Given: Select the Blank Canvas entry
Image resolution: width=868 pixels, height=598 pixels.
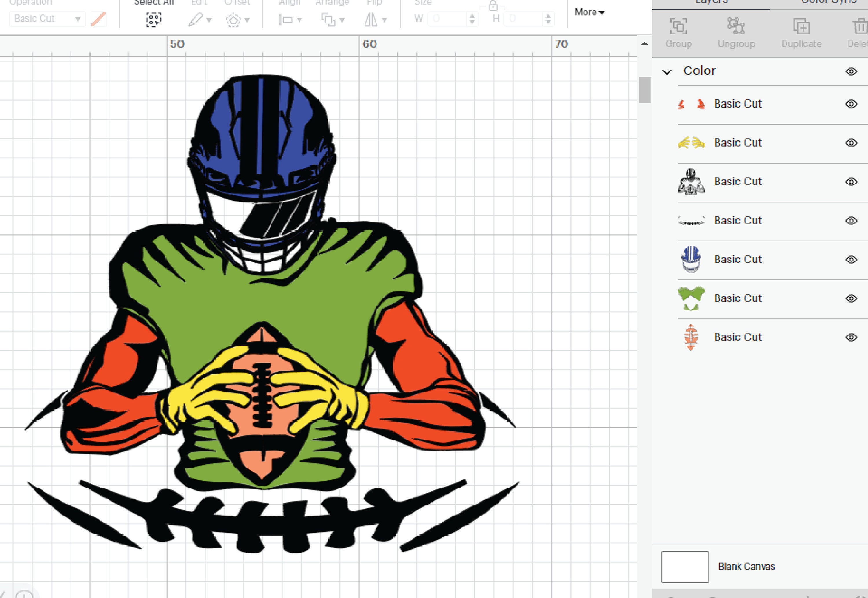Looking at the screenshot, I should 746,566.
